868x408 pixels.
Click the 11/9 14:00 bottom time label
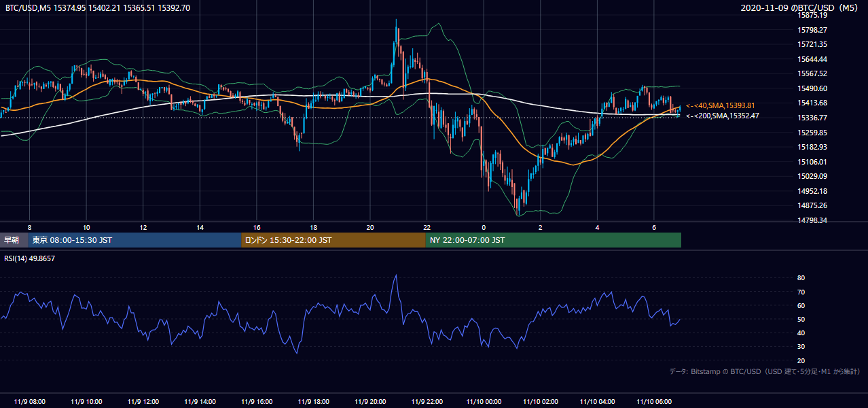pyautogui.click(x=200, y=402)
